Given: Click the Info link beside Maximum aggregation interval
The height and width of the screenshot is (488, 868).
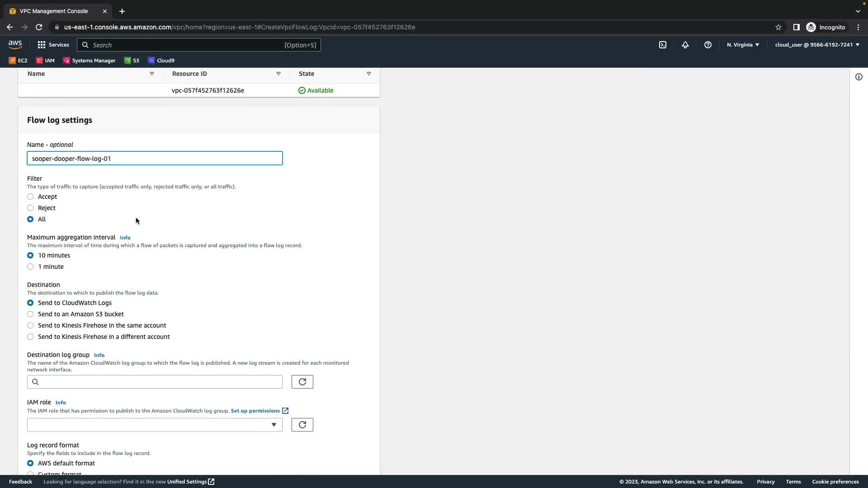Looking at the screenshot, I should click(125, 238).
